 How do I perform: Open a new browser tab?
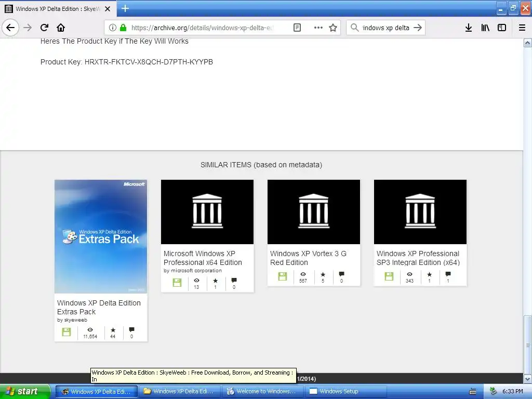pos(125,8)
